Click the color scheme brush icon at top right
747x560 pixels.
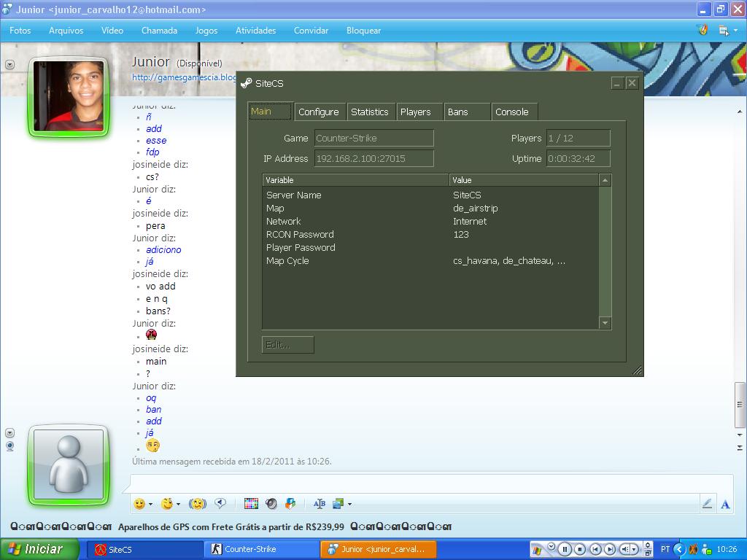click(703, 30)
